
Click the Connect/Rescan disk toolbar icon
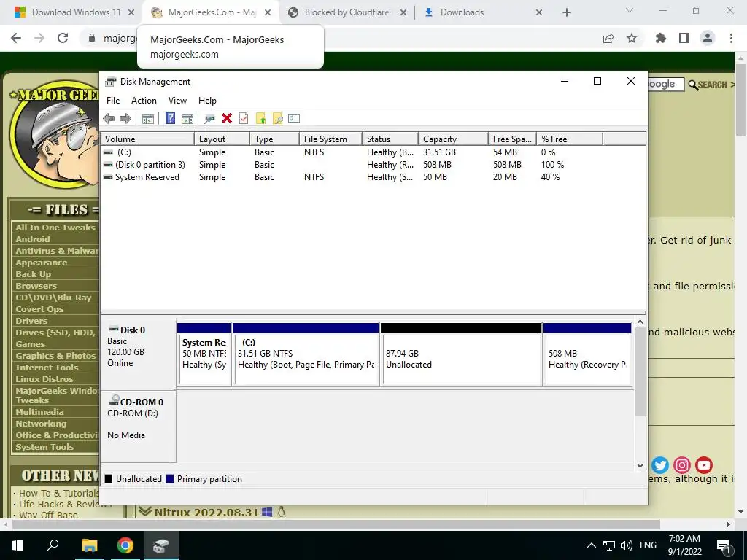(209, 119)
